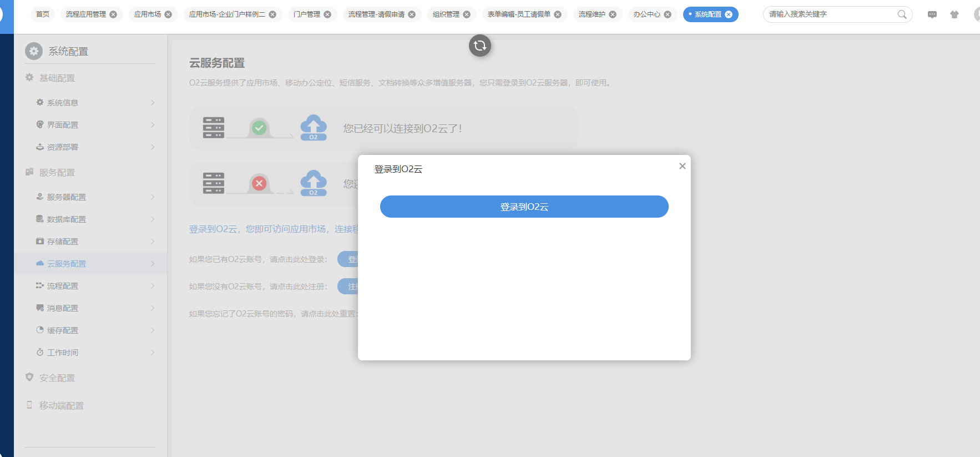Close the 流程应用管理 tab
The image size is (980, 457).
click(x=113, y=14)
